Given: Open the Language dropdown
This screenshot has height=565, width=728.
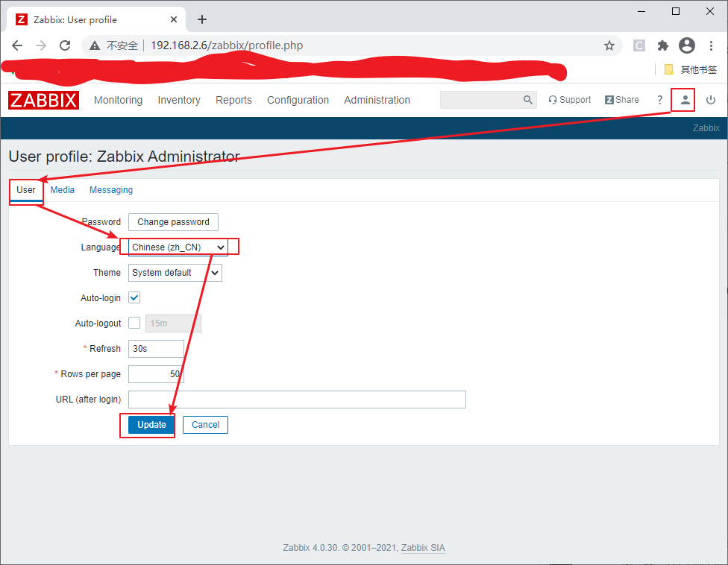Looking at the screenshot, I should point(178,247).
